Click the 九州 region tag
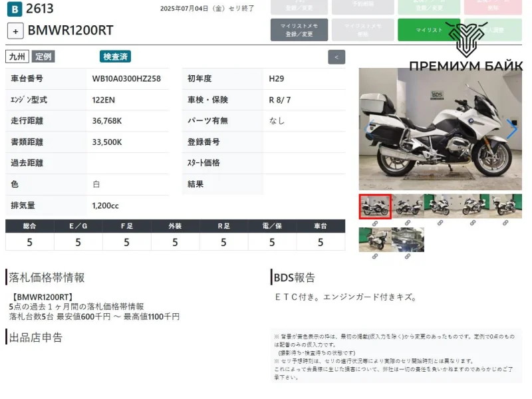 pos(17,57)
